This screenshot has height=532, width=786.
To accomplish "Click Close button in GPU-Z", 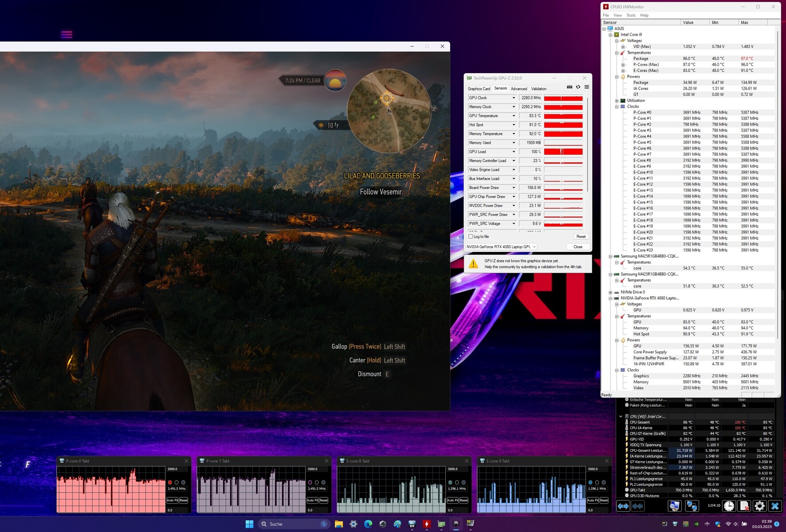I will pyautogui.click(x=578, y=246).
